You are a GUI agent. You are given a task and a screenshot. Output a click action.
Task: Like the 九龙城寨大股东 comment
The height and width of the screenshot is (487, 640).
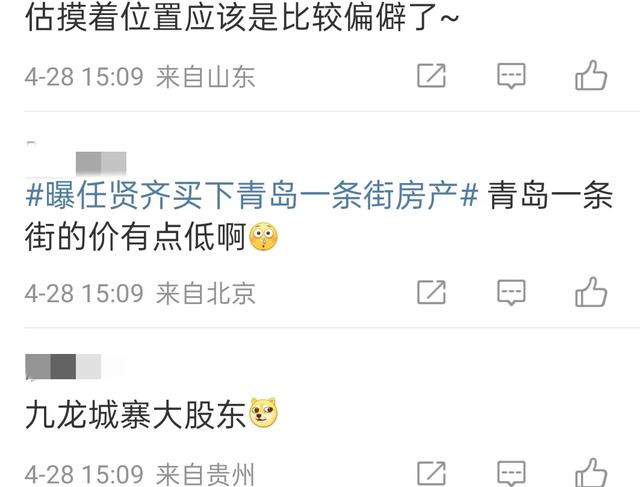[x=591, y=473]
